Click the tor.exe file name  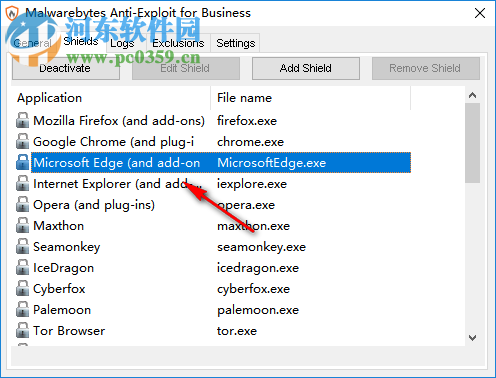[x=237, y=331]
